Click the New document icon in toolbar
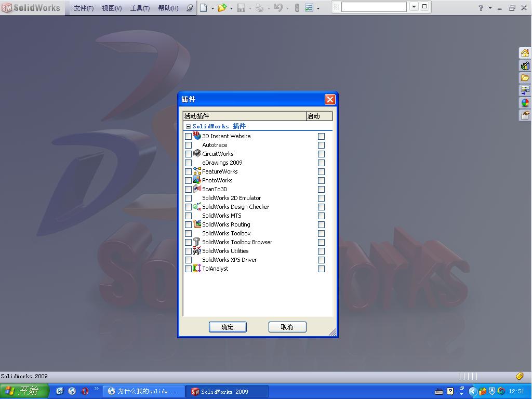 [x=203, y=7]
